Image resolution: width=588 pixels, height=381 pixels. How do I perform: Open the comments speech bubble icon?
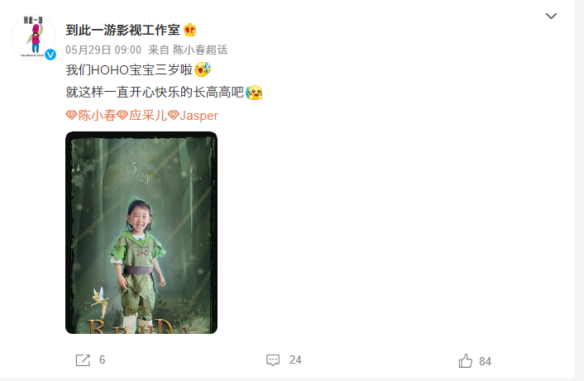pos(273,360)
